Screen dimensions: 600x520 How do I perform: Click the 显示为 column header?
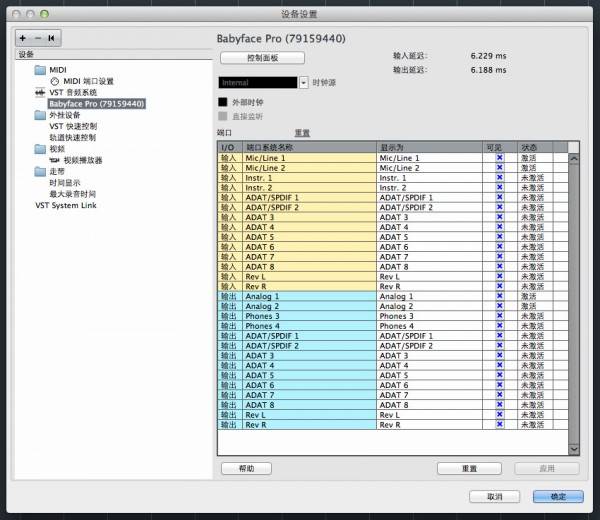(430, 148)
